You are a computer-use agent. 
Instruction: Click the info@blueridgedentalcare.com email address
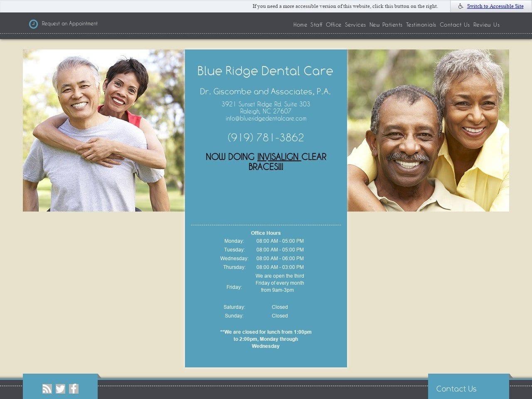coord(266,118)
